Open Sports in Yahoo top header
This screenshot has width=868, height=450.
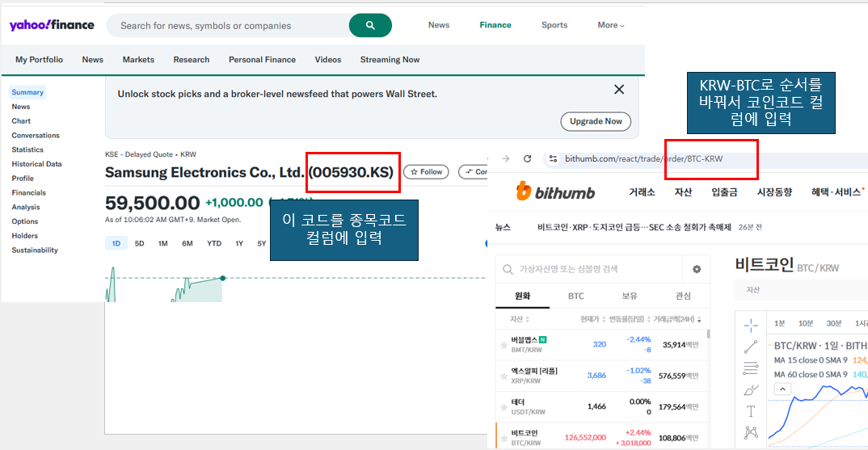click(x=554, y=25)
